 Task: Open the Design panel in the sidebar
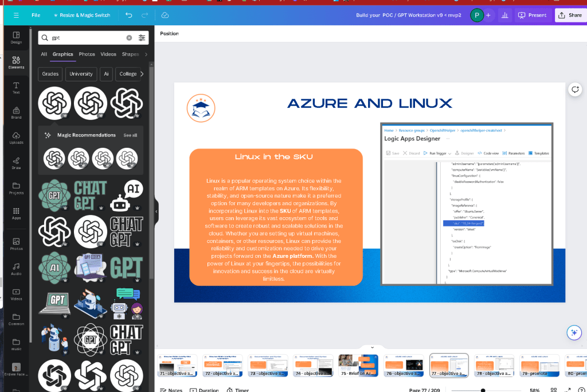click(16, 37)
